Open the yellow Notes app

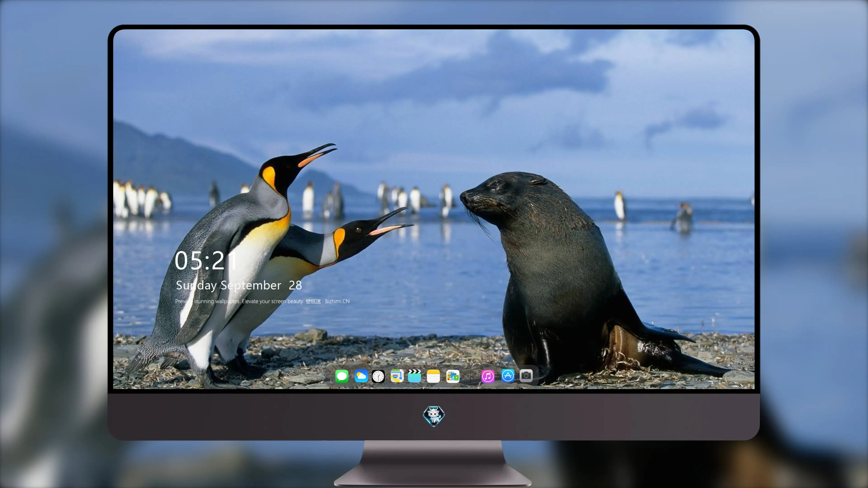(x=433, y=376)
